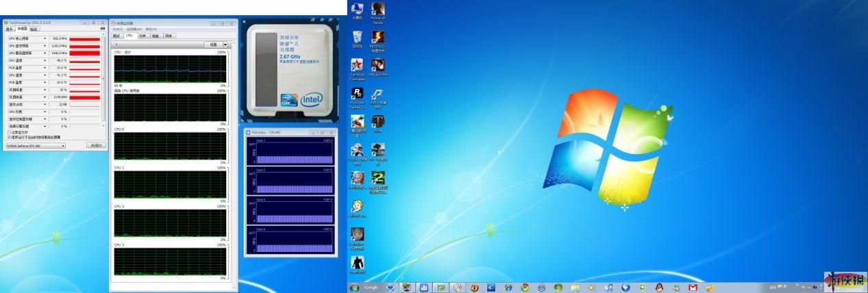Image resolution: width=868 pixels, height=293 pixels.
Task: Launch Prince of Persia desktop shortcut
Action: point(377,10)
